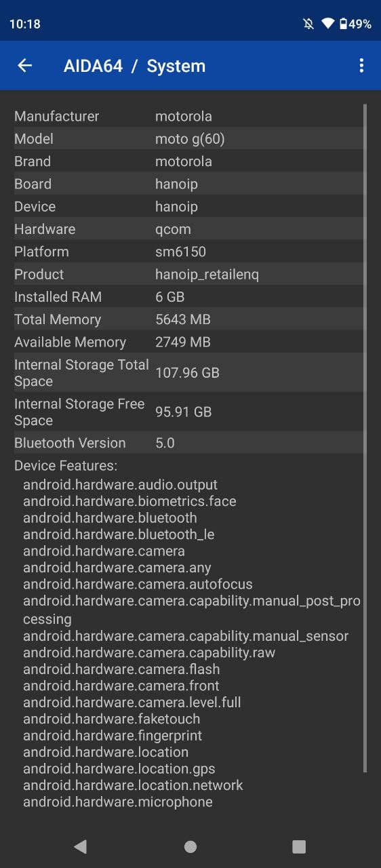
Task: Select the Model moto g(60) row
Action: click(189, 138)
